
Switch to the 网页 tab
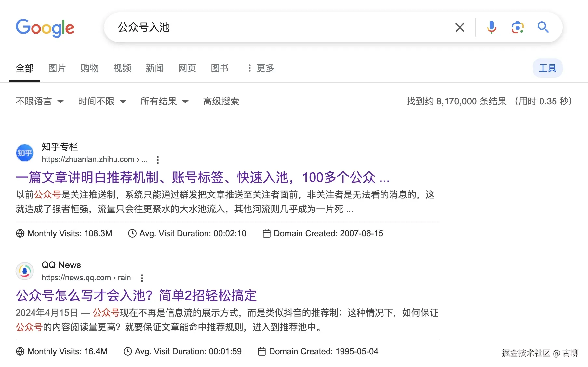pos(187,68)
